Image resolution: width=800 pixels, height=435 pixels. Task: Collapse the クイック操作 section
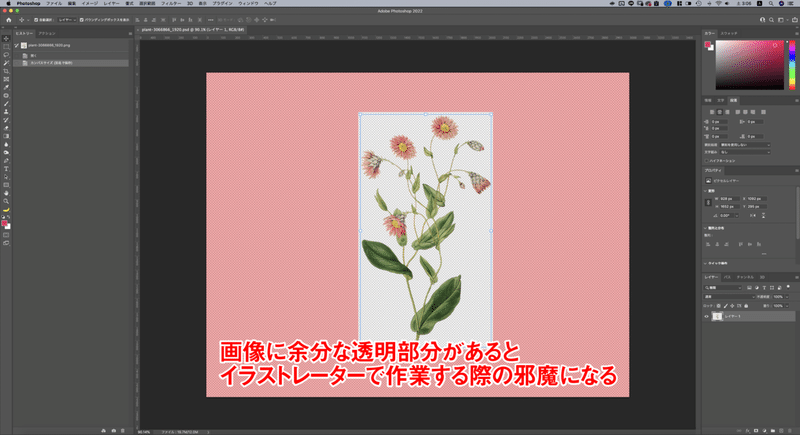pos(706,264)
